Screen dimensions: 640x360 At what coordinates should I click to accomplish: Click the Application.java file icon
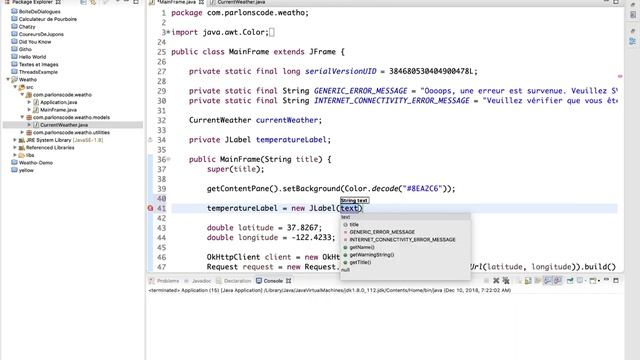36,102
